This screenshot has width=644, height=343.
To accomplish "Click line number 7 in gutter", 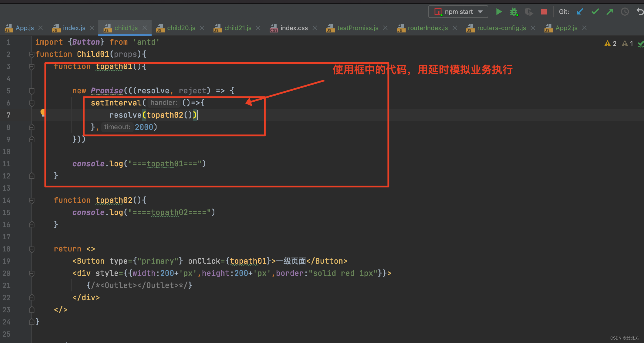I will [8, 115].
